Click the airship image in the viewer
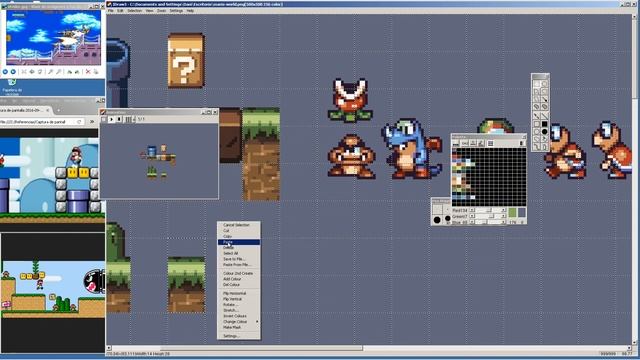The height and width of the screenshot is (360, 640). point(53,38)
